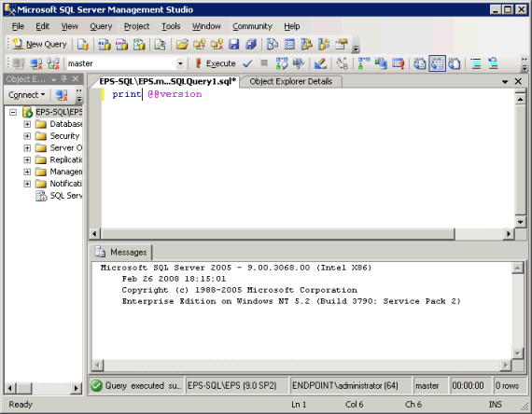Switch to the SQLQuery1.sql tab
Screen dimensions: 532x414
(x=167, y=81)
